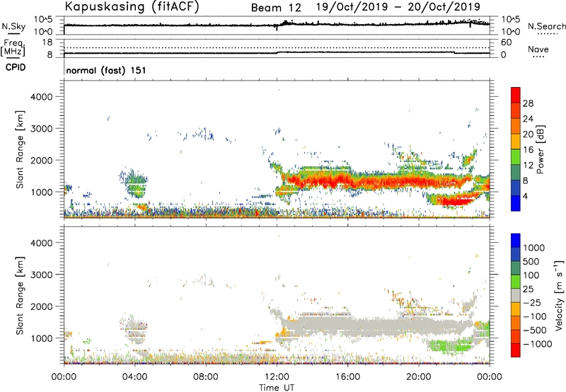Click the "Slant Range [km]" label of velocity panel
Image resolution: width=566 pixels, height=392 pixels.
point(20,295)
